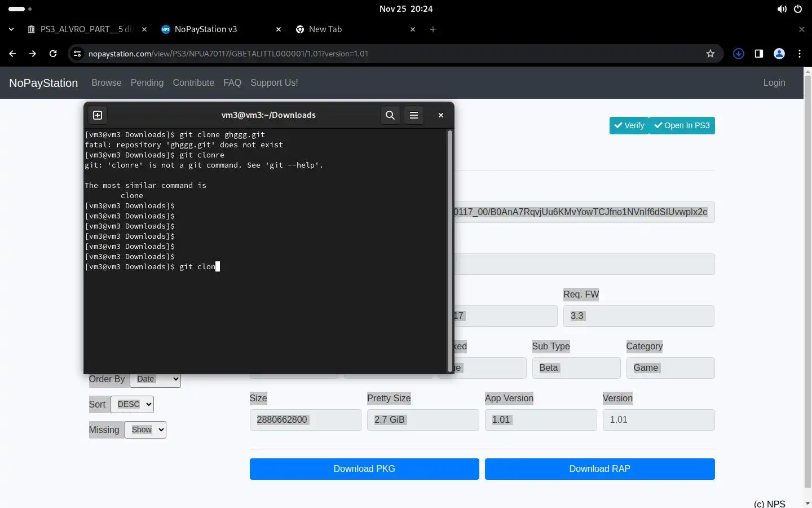Click the browser back arrow
The width and height of the screenshot is (812, 508).
click(x=12, y=54)
